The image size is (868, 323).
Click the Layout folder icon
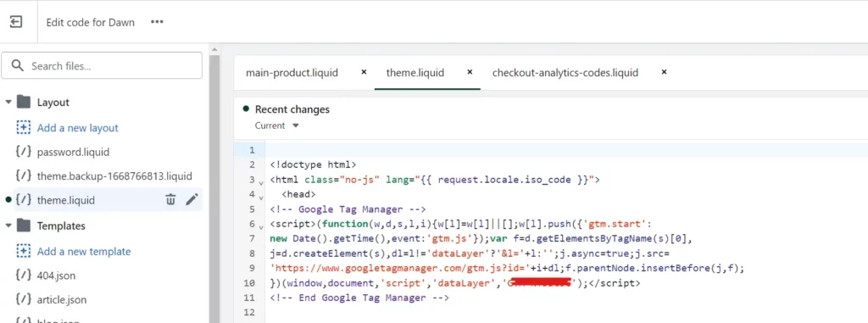24,102
